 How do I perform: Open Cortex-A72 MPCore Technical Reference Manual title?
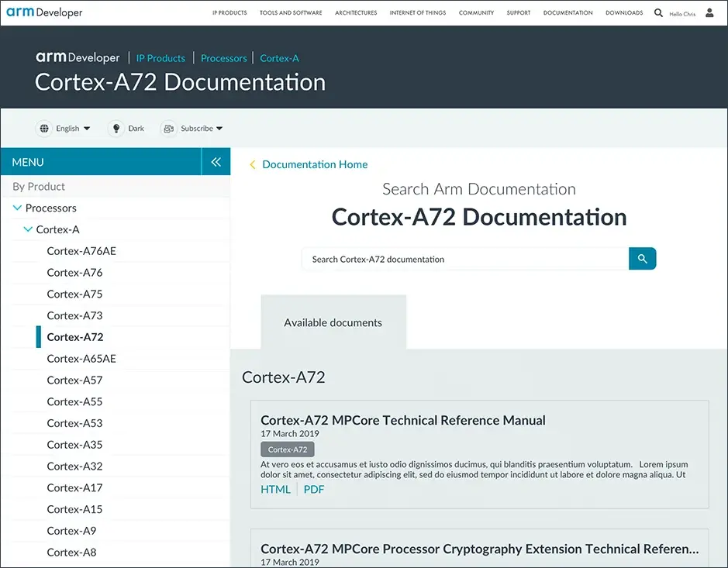[x=403, y=420]
